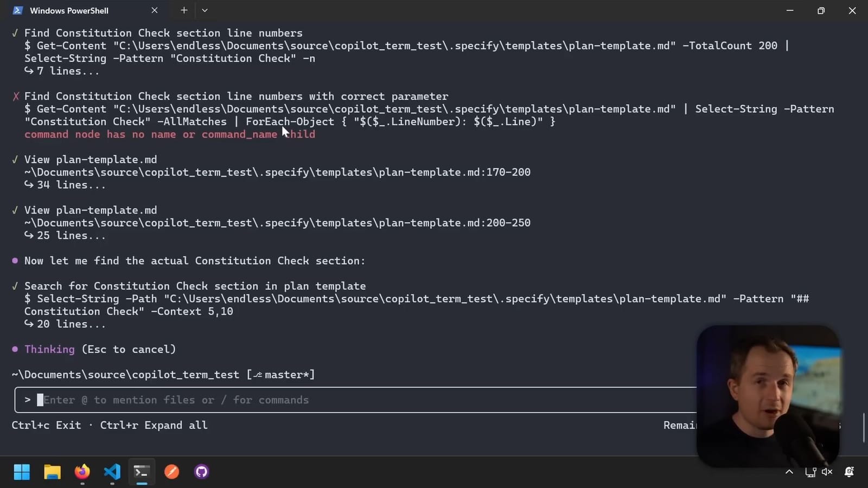The width and height of the screenshot is (868, 488).
Task: Open a new terminal tab with plus
Action: coord(184,10)
